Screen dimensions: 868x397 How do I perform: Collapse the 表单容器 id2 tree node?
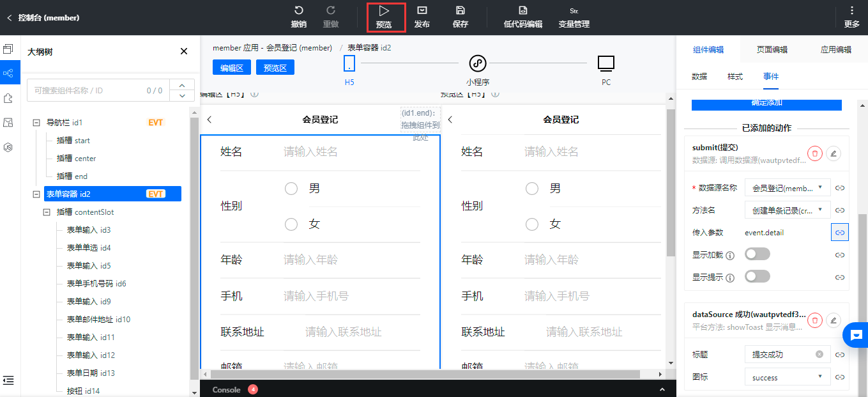pyautogui.click(x=36, y=194)
